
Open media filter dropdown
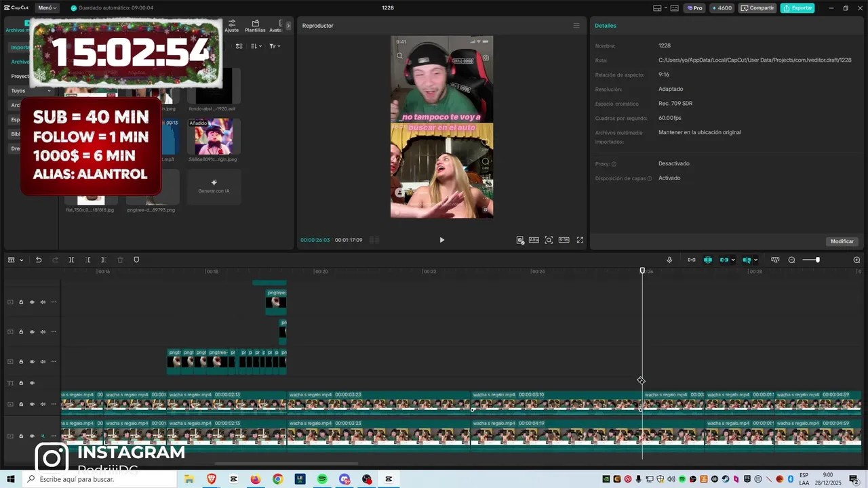(x=274, y=46)
